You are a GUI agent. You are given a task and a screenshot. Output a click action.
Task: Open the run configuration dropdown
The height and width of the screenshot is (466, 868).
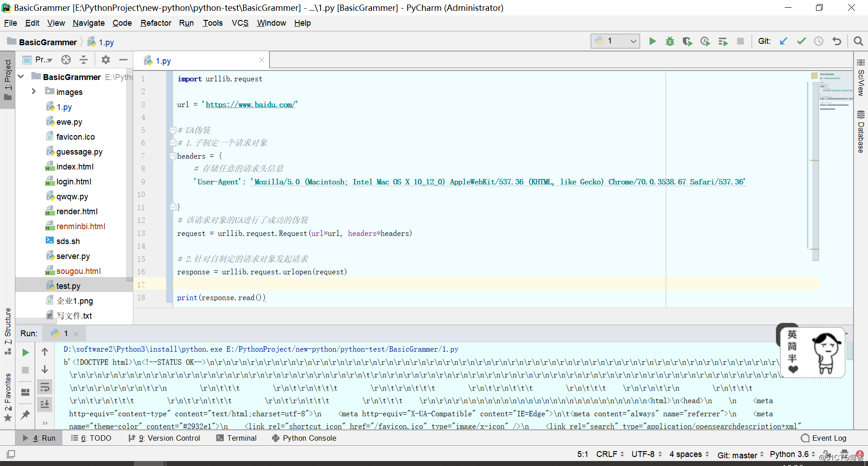[616, 41]
